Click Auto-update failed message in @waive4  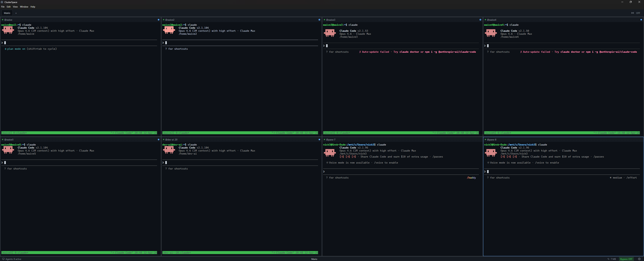click(x=578, y=52)
